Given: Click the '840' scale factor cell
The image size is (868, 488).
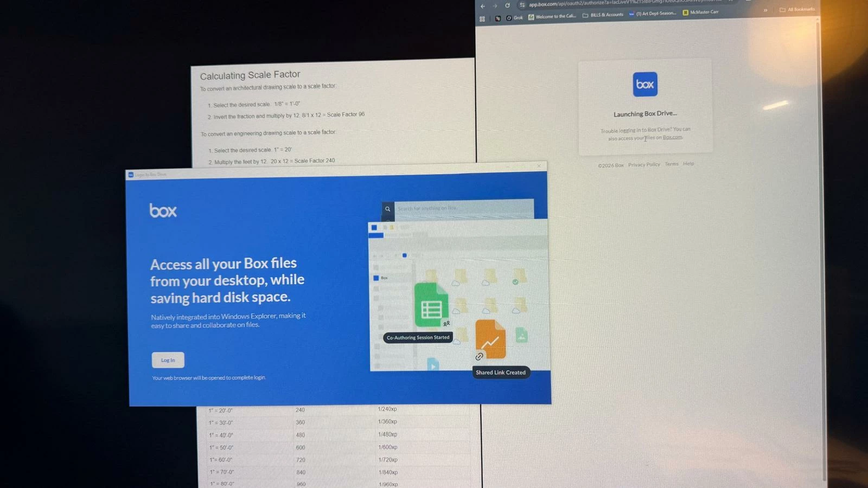Looking at the screenshot, I should [x=301, y=472].
